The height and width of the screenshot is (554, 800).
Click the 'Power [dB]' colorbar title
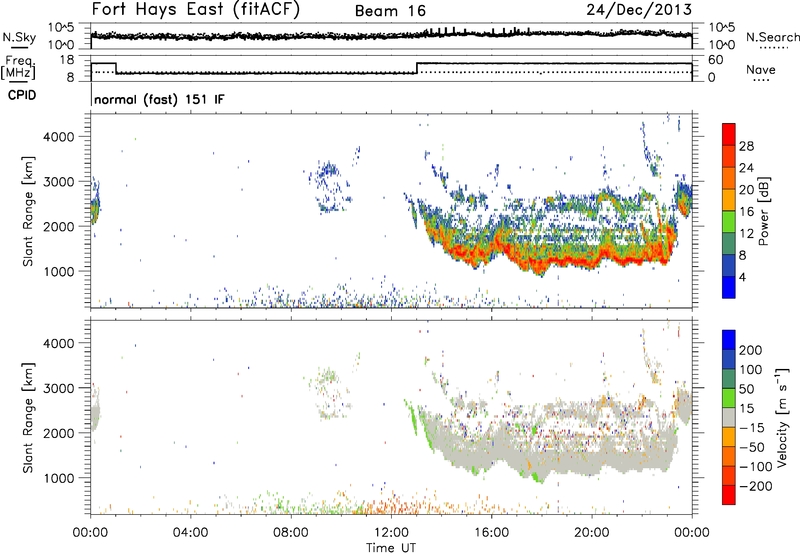(763, 211)
